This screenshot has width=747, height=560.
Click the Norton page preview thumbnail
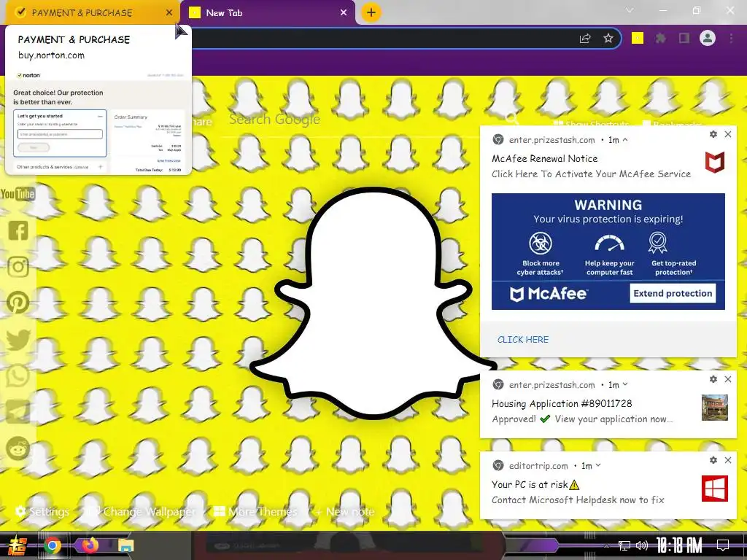tap(98, 122)
